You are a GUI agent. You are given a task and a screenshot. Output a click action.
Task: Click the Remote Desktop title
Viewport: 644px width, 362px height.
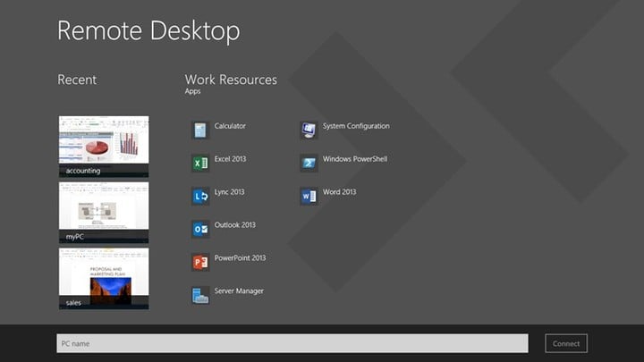point(148,31)
